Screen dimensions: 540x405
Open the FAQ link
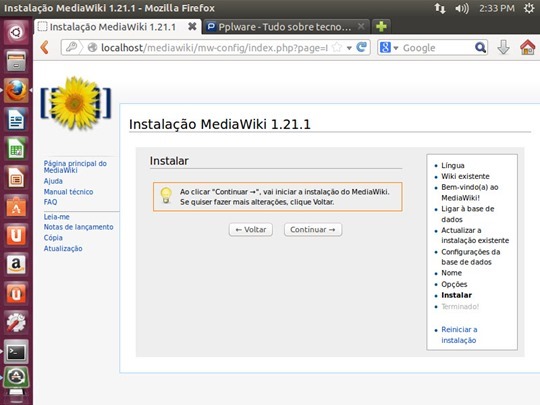(50, 202)
